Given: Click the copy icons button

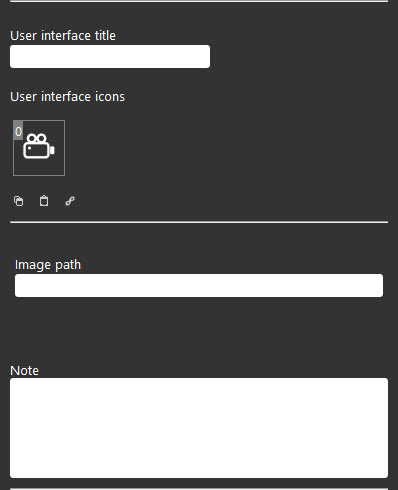Looking at the screenshot, I should pos(19,201).
